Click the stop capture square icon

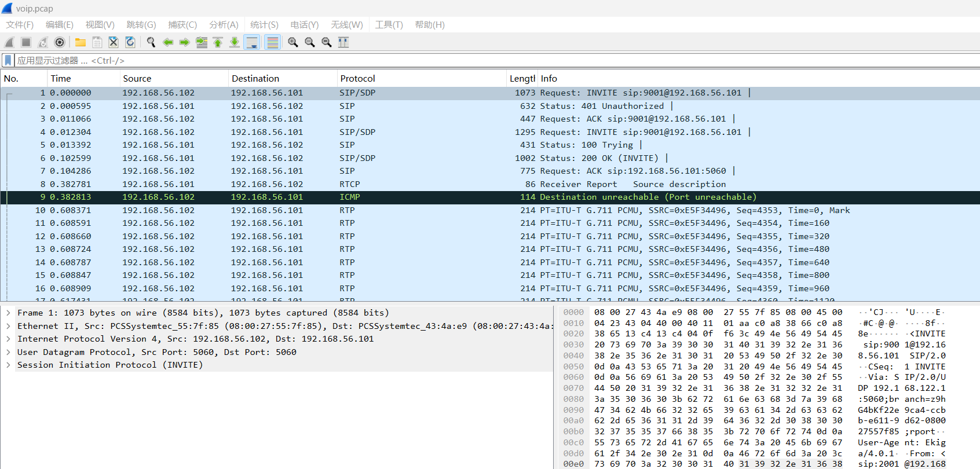pyautogui.click(x=26, y=42)
